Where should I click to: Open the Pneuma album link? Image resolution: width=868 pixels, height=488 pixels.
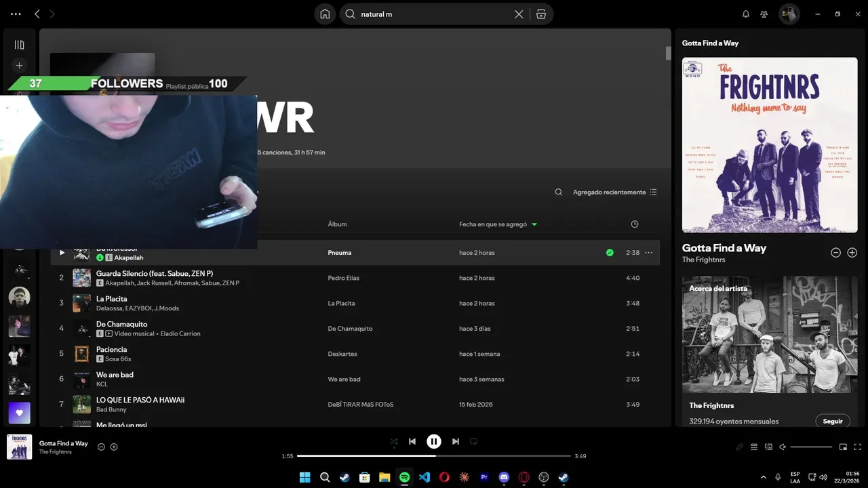(340, 253)
